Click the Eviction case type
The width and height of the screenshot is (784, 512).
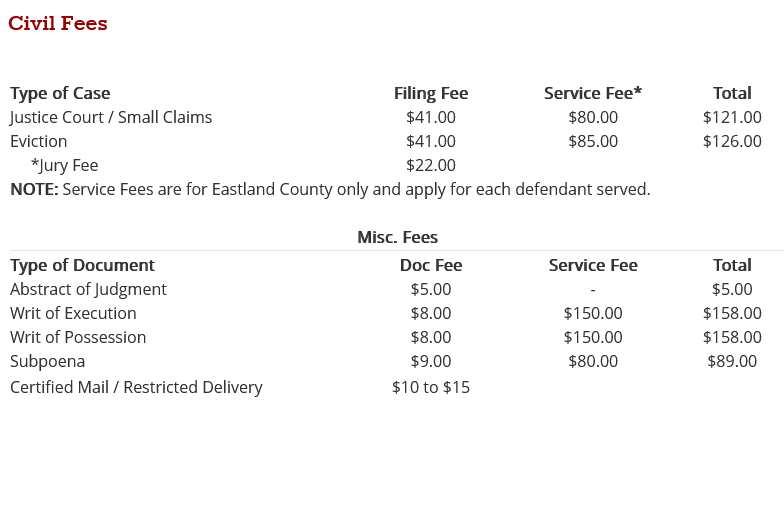tap(39, 141)
